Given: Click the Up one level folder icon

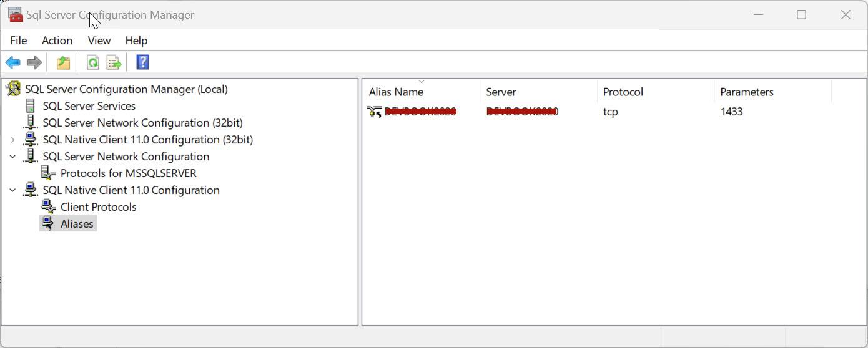Looking at the screenshot, I should pos(63,62).
